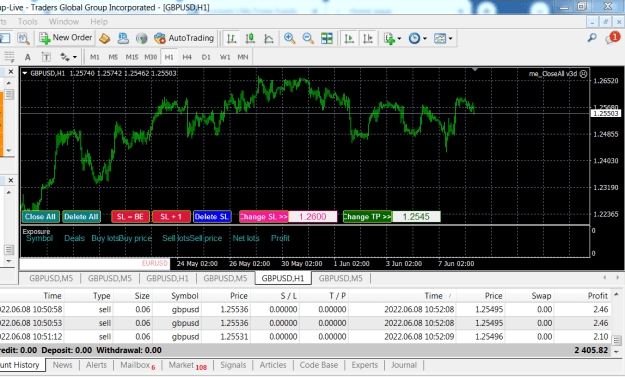The width and height of the screenshot is (625, 377).
Task: Click the SL = BE button
Action: click(130, 217)
